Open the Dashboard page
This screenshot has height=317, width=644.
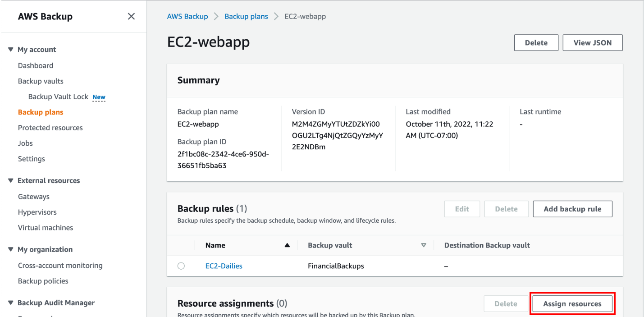[36, 65]
